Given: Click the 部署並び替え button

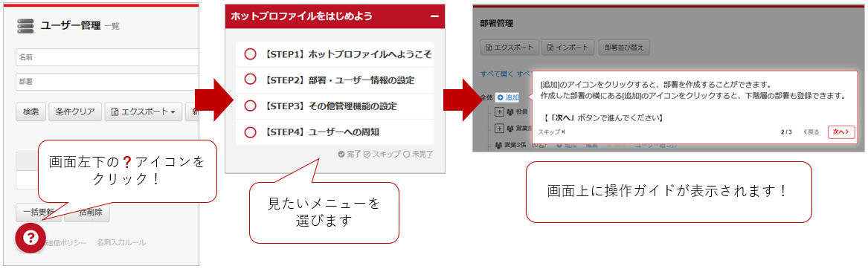Looking at the screenshot, I should (x=624, y=48).
